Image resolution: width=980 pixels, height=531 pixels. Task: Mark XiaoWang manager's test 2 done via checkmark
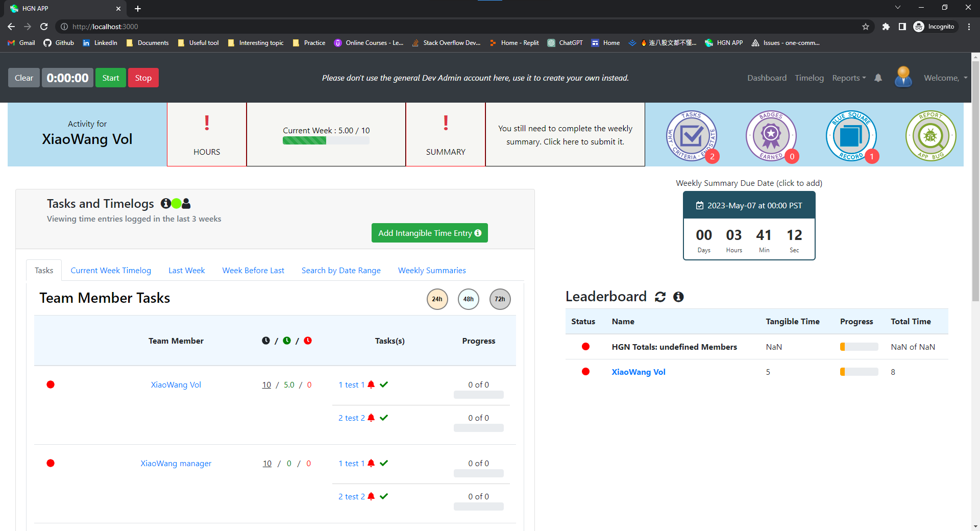click(x=384, y=496)
